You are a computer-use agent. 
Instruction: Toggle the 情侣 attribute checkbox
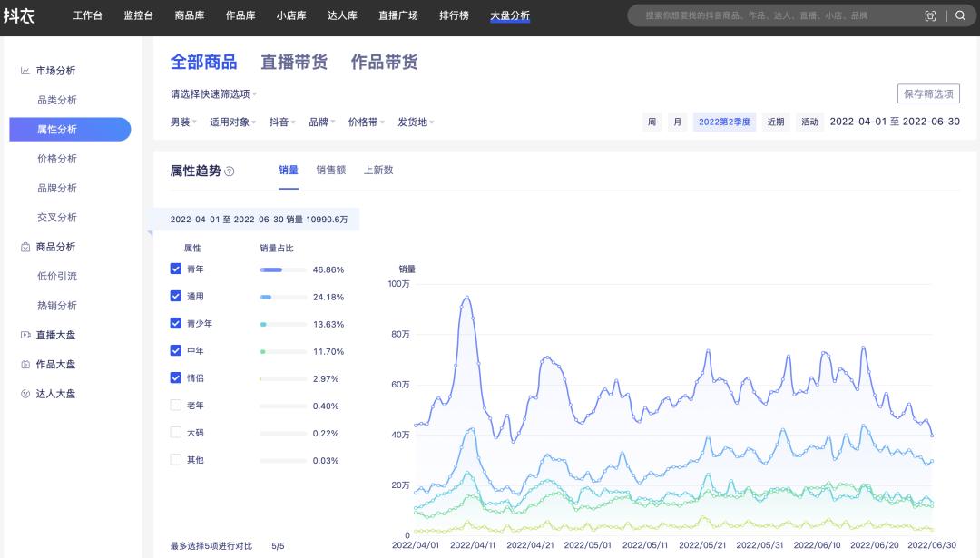pyautogui.click(x=176, y=377)
